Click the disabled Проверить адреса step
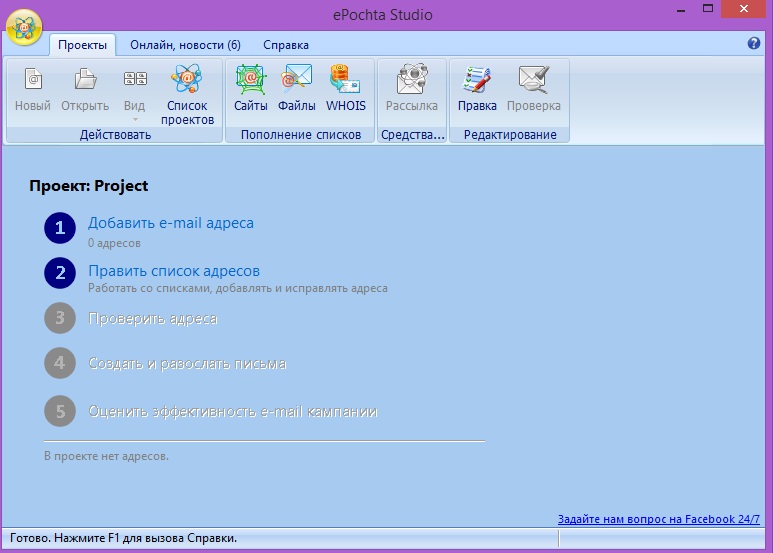The height and width of the screenshot is (553, 773). [x=153, y=318]
